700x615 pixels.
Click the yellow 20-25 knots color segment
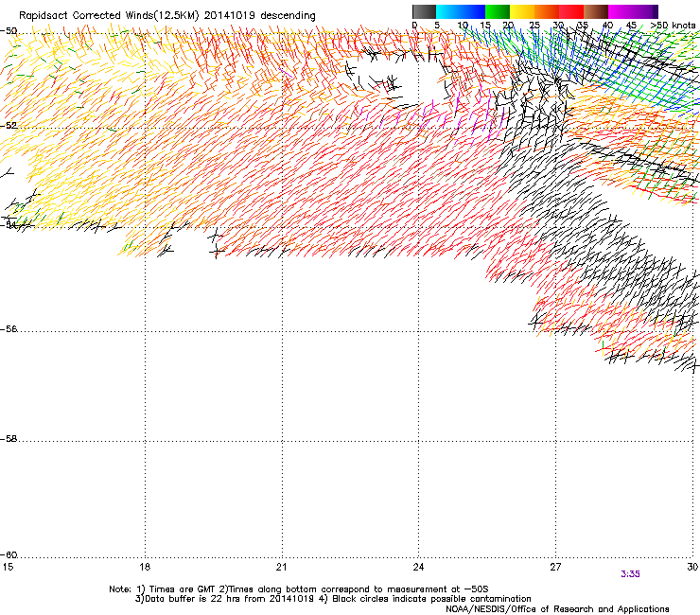522,11
